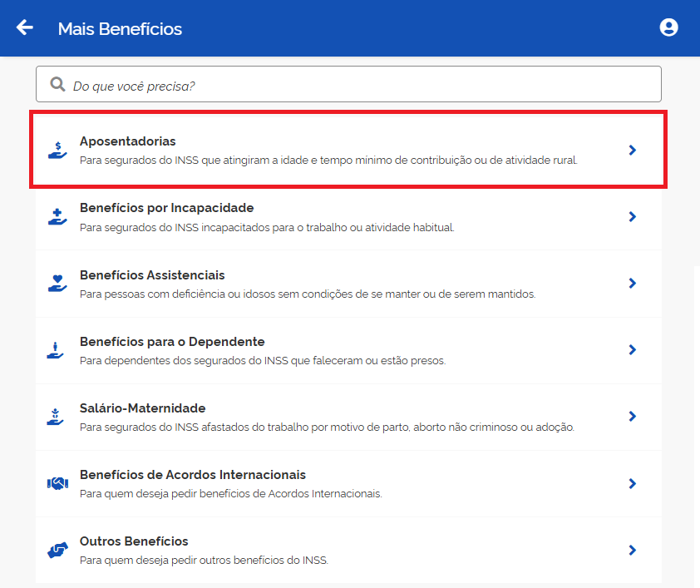Click the Outros Benefícios hands icon

click(57, 550)
